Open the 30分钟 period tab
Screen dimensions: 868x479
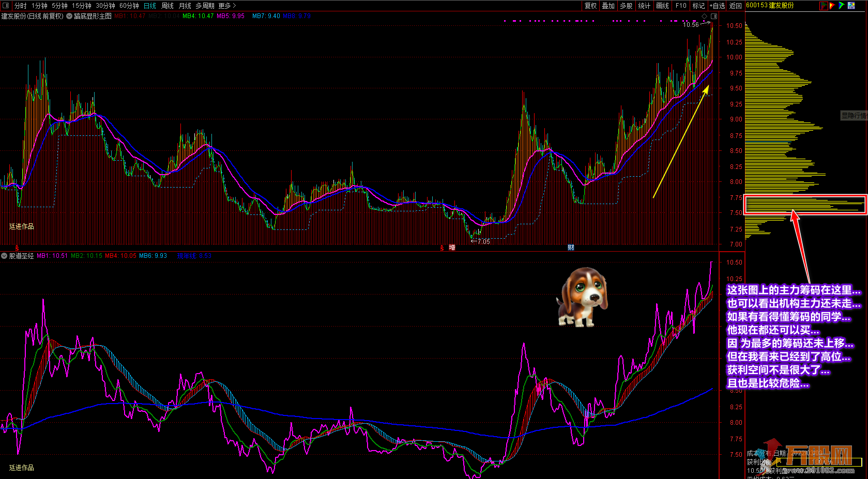pyautogui.click(x=105, y=6)
